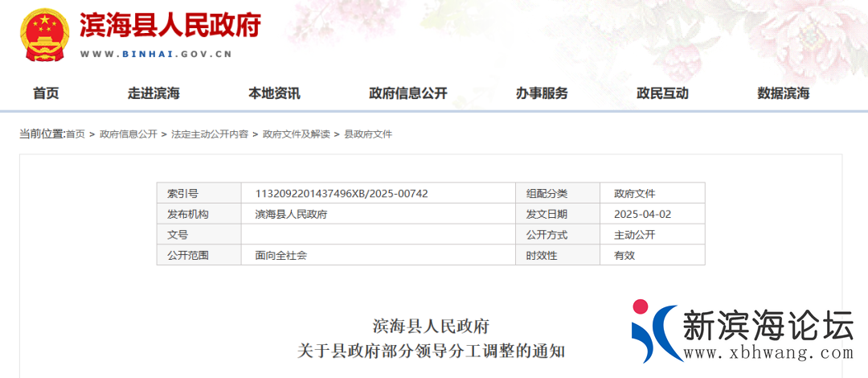Click the 2025-04-02 publication date cell
Image resolution: width=868 pixels, height=378 pixels.
tap(642, 215)
